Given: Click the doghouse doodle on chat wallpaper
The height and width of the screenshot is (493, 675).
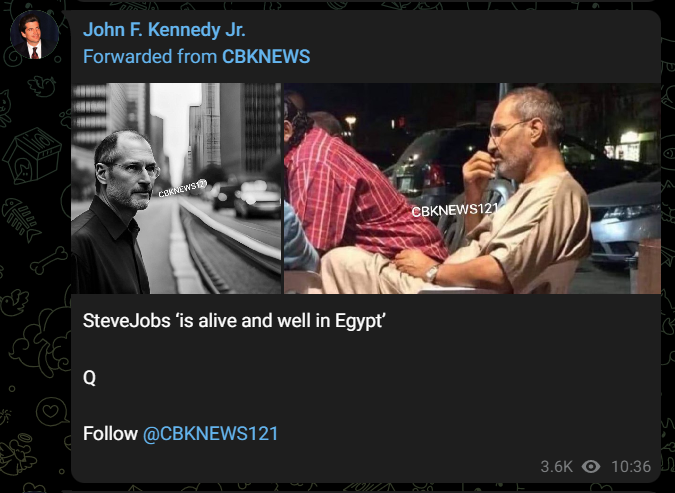Looking at the screenshot, I should pyautogui.click(x=32, y=155).
